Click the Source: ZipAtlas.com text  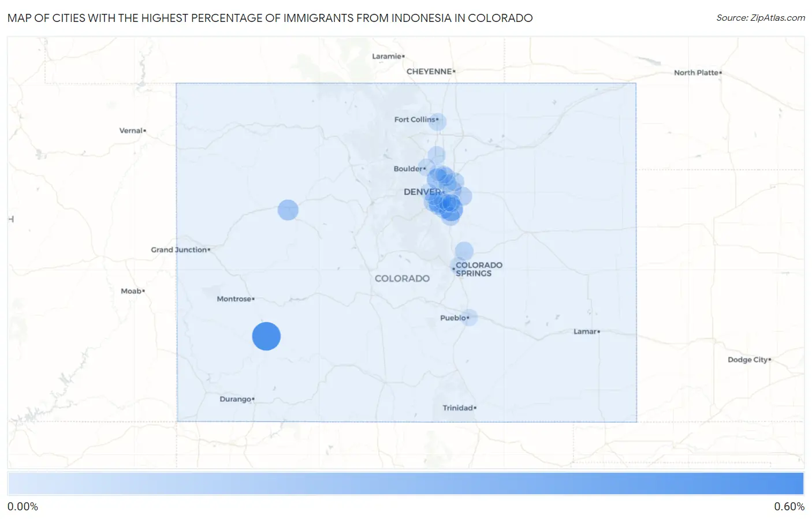click(761, 18)
